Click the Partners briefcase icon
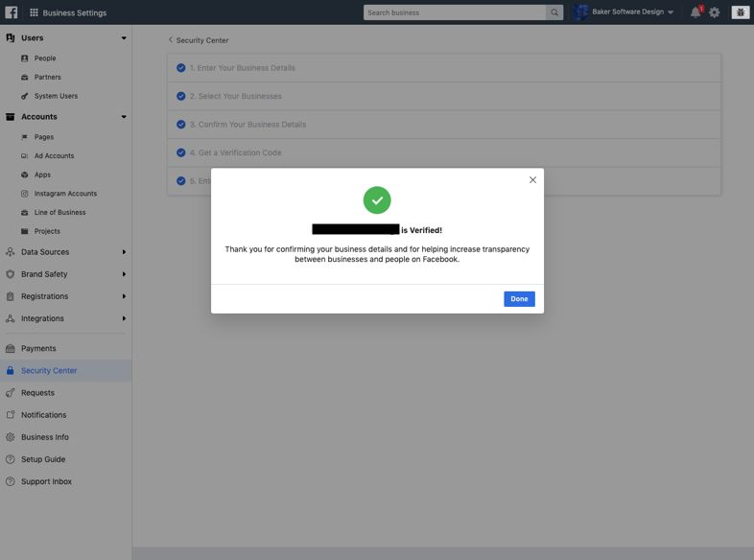The image size is (754, 560). 25,78
